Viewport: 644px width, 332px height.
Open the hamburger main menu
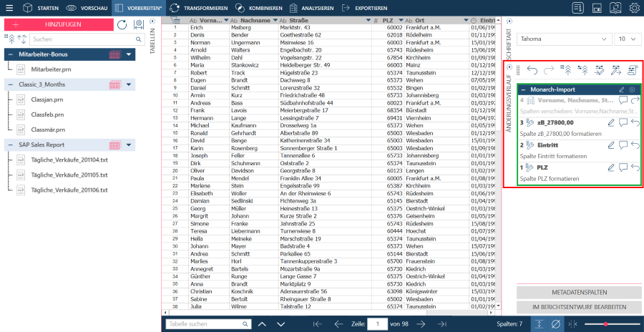tap(9, 8)
